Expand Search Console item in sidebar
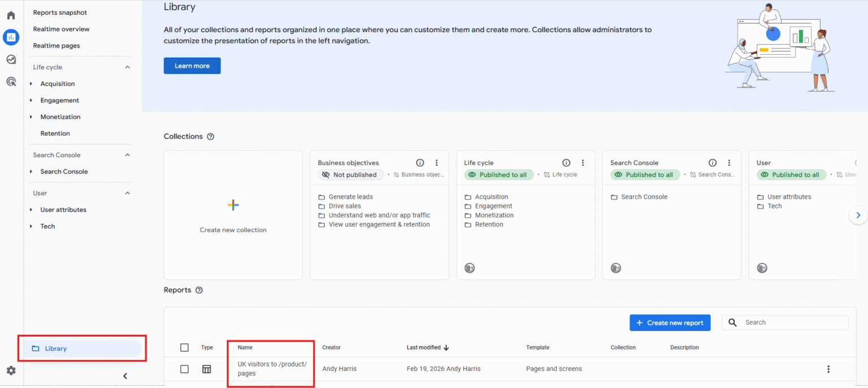Screen dimensions: 868x388 coord(31,172)
